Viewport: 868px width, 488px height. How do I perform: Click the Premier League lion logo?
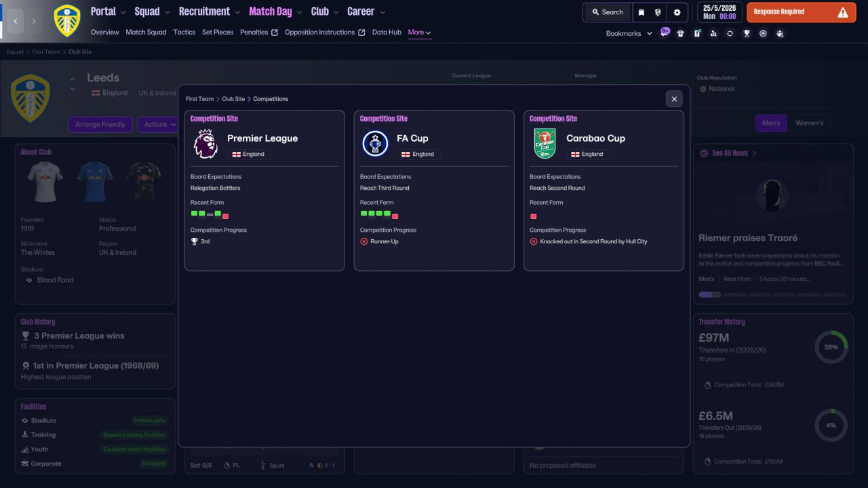(x=205, y=144)
